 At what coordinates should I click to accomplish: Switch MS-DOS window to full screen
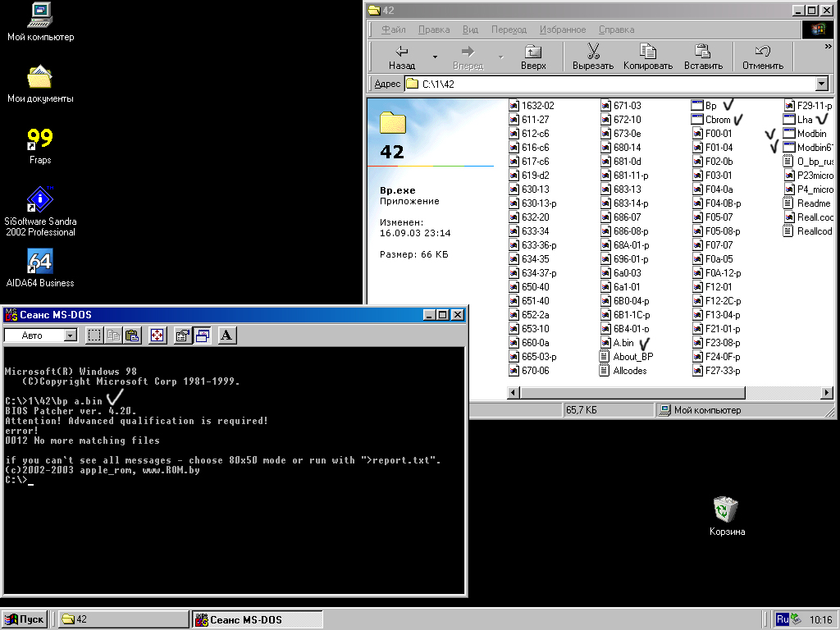click(x=157, y=335)
